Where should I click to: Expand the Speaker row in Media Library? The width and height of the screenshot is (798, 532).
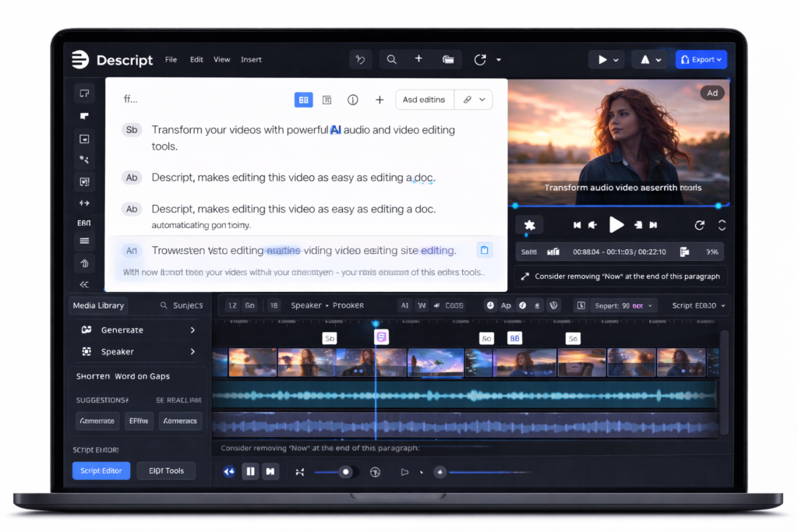point(192,351)
